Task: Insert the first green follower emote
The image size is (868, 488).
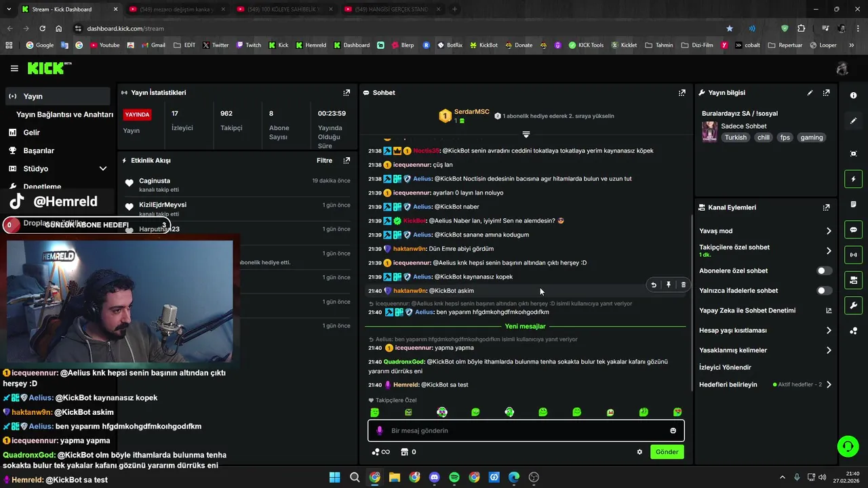Action: pos(375,412)
